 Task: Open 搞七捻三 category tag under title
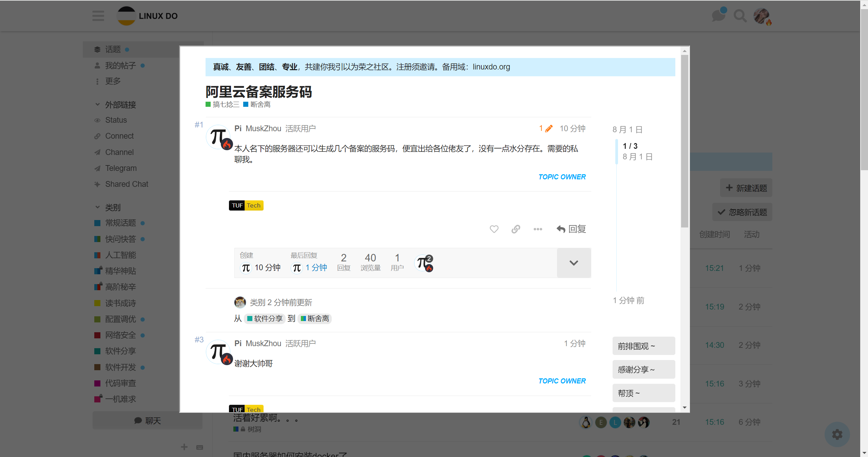click(x=223, y=104)
